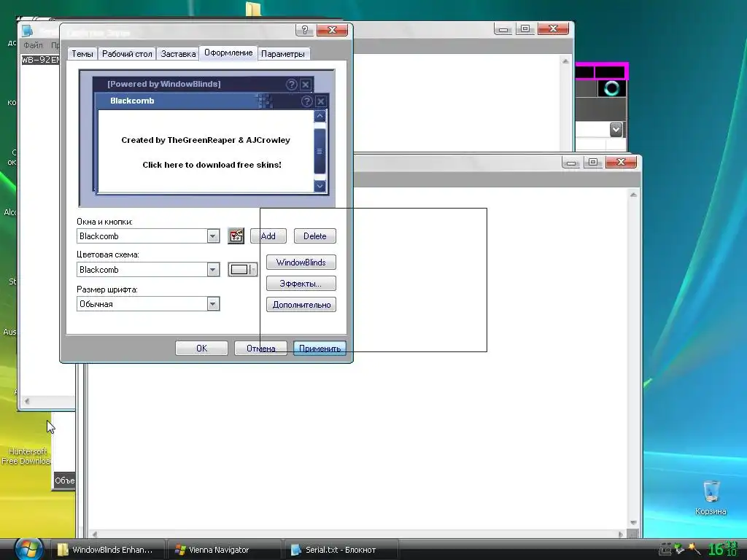Click the selected WB-92E serial text in Notepad

click(41, 60)
